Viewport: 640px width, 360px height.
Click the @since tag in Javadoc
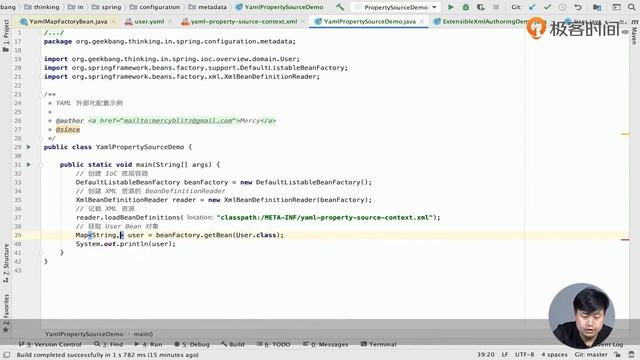pyautogui.click(x=68, y=130)
